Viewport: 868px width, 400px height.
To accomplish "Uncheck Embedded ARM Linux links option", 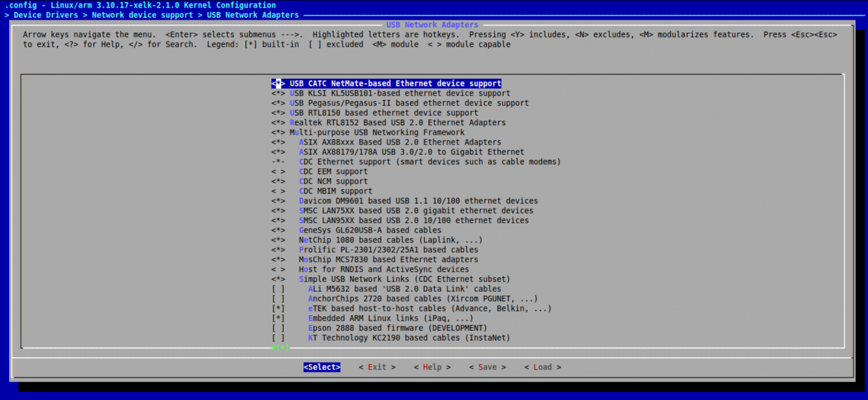I will 278,318.
